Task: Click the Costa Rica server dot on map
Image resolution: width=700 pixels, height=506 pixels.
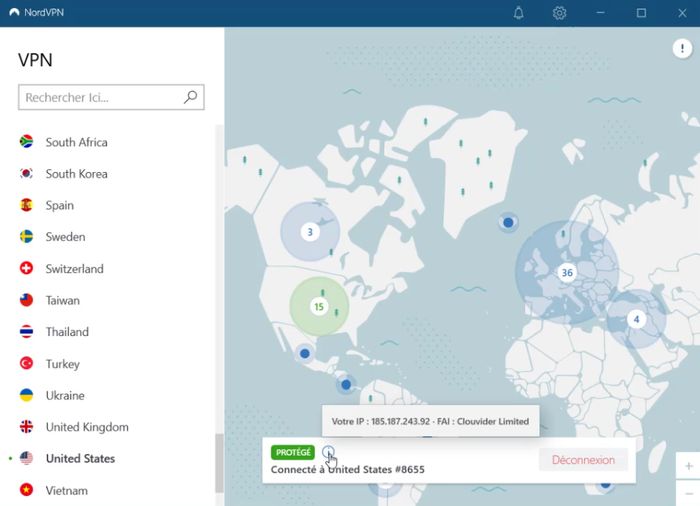Action: coord(346,384)
